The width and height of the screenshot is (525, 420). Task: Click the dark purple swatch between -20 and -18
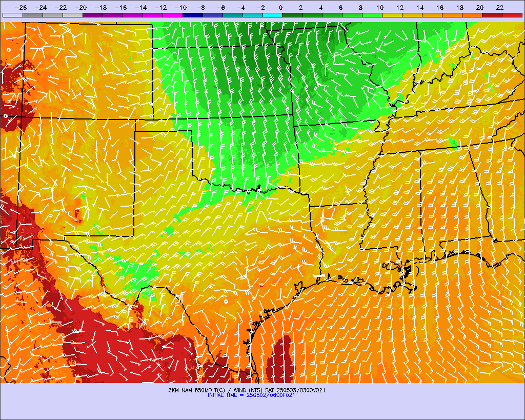point(93,15)
